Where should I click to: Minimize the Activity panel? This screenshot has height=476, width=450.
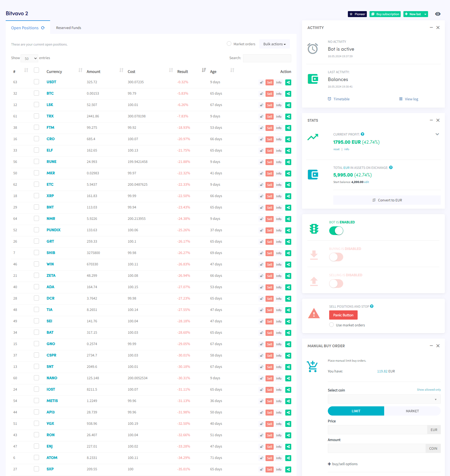(x=431, y=28)
